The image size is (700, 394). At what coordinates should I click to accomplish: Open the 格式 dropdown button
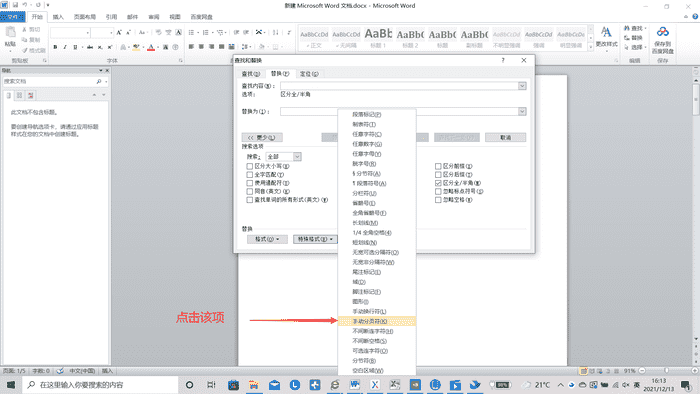(267, 239)
